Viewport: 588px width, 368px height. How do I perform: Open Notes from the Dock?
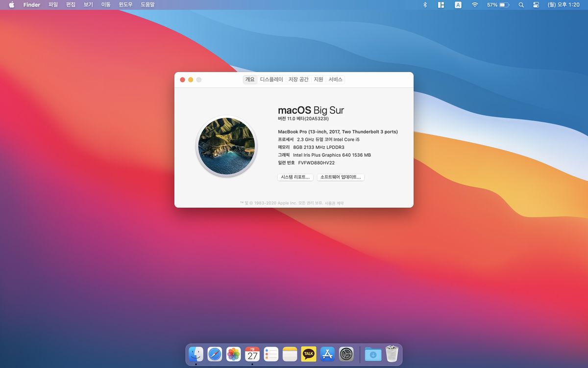(x=290, y=354)
